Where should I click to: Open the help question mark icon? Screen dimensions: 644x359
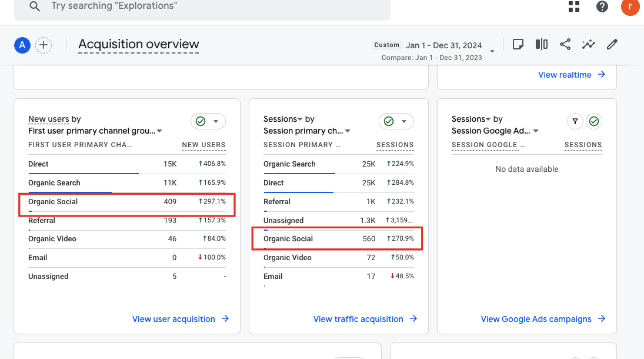[x=602, y=6]
